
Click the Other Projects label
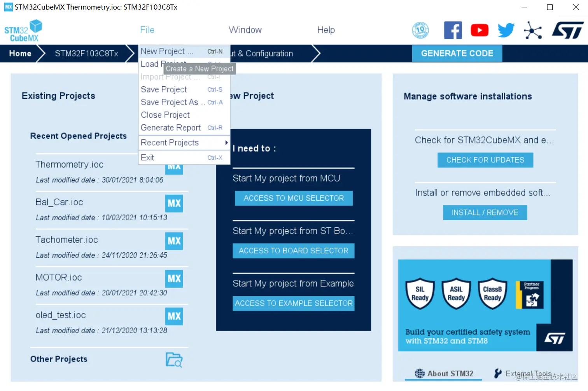click(59, 359)
